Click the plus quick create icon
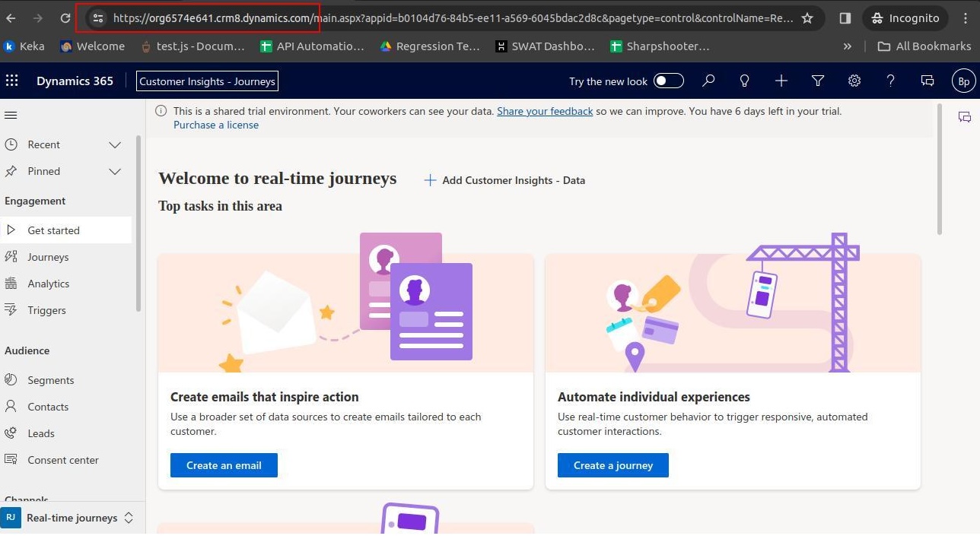The width and height of the screenshot is (980, 539). [781, 81]
